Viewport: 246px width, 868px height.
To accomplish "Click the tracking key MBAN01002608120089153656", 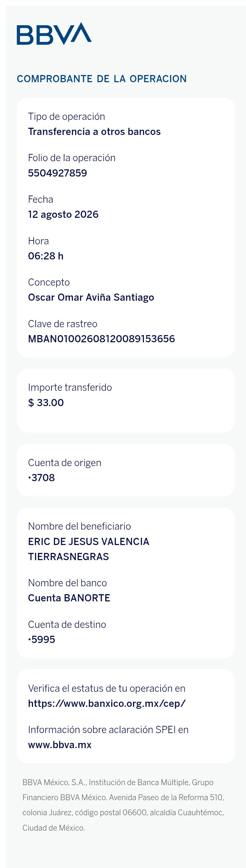I will (x=101, y=339).
